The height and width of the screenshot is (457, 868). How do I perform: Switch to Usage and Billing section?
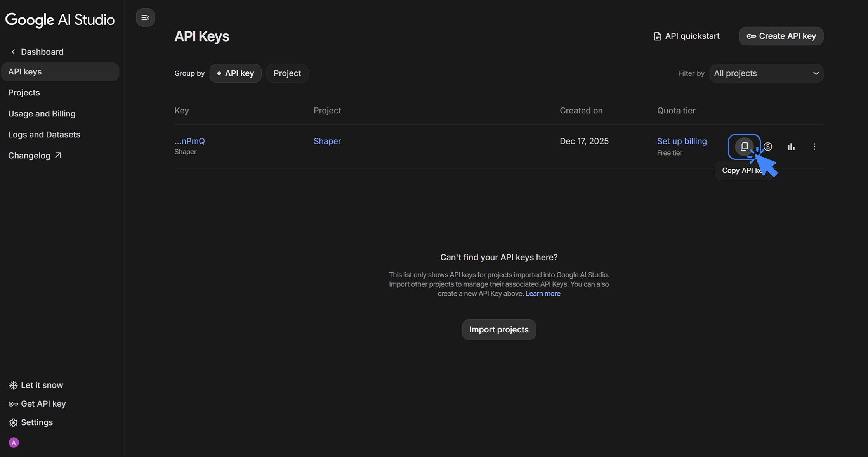[42, 113]
